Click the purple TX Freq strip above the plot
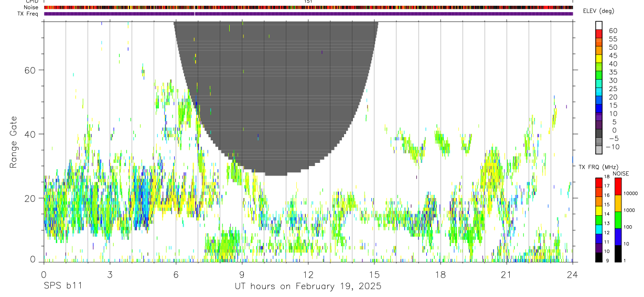 click(x=308, y=14)
